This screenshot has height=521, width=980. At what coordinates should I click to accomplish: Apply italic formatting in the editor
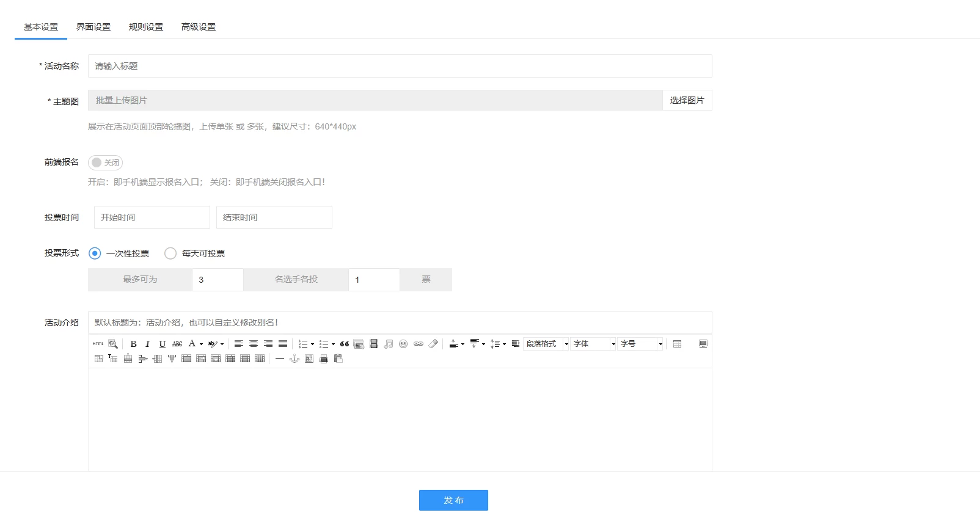click(x=147, y=344)
